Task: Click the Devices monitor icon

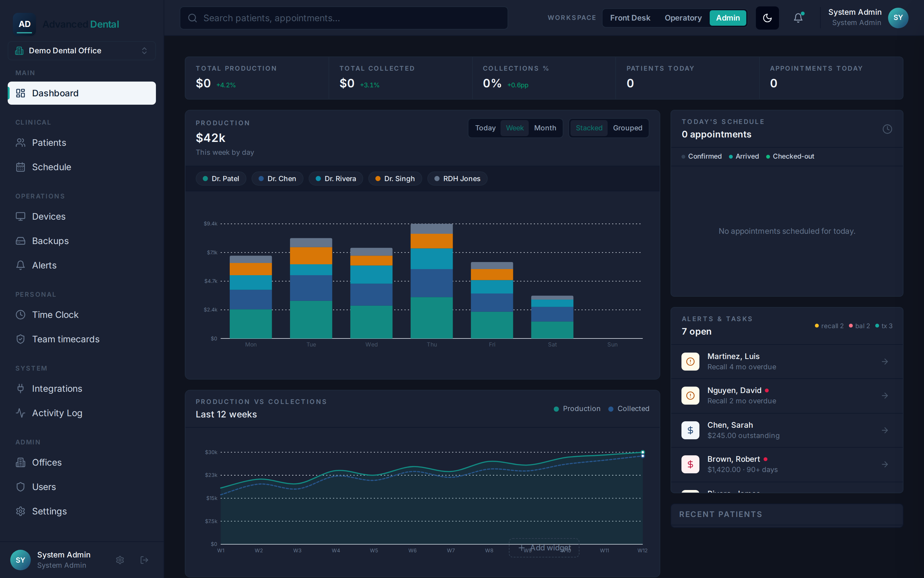Action: [x=21, y=216]
